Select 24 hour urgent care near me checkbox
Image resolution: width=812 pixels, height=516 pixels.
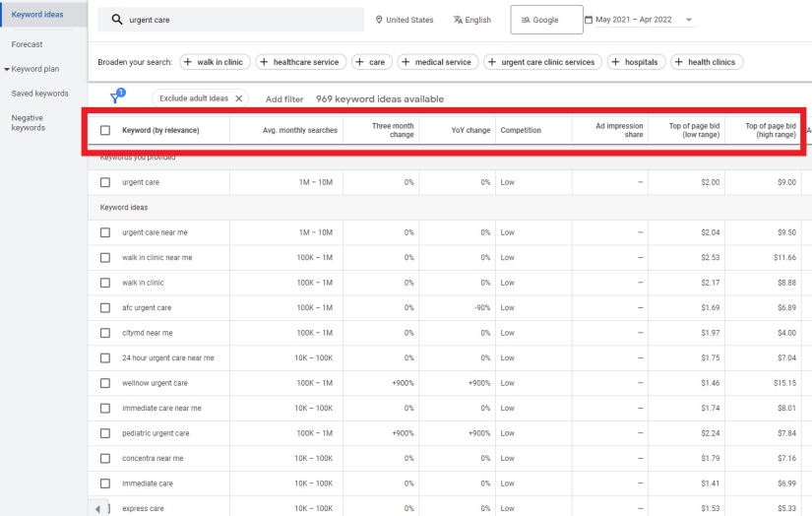pyautogui.click(x=105, y=358)
